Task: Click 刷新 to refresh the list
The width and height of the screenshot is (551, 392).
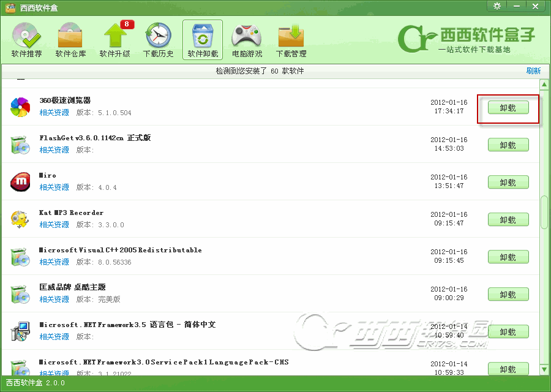Action: point(533,70)
